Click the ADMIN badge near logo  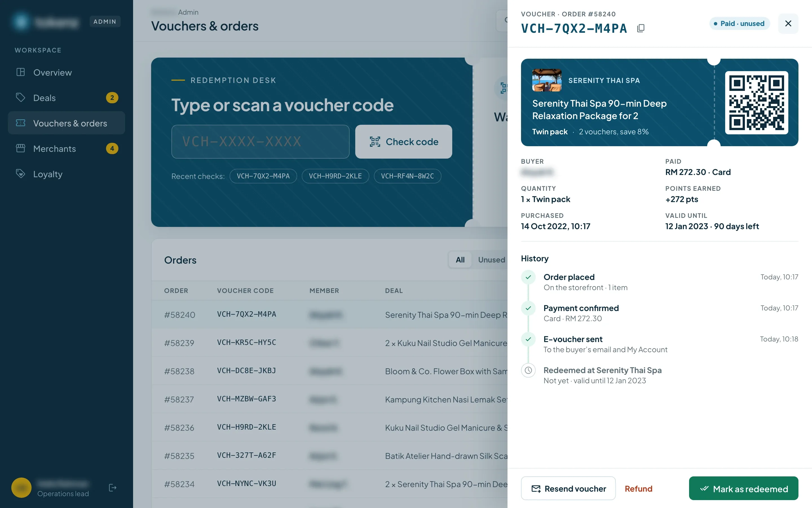pos(105,21)
